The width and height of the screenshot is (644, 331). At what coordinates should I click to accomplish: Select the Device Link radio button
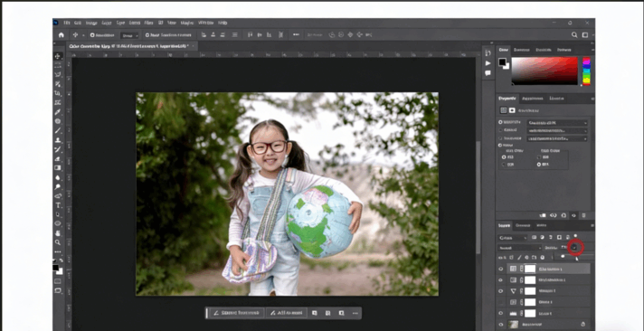pyautogui.click(x=500, y=138)
